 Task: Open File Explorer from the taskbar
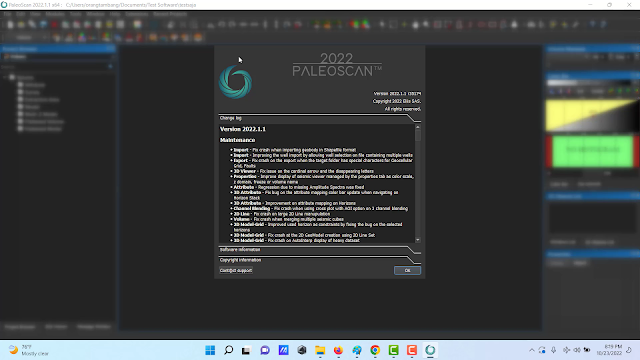tap(320, 350)
